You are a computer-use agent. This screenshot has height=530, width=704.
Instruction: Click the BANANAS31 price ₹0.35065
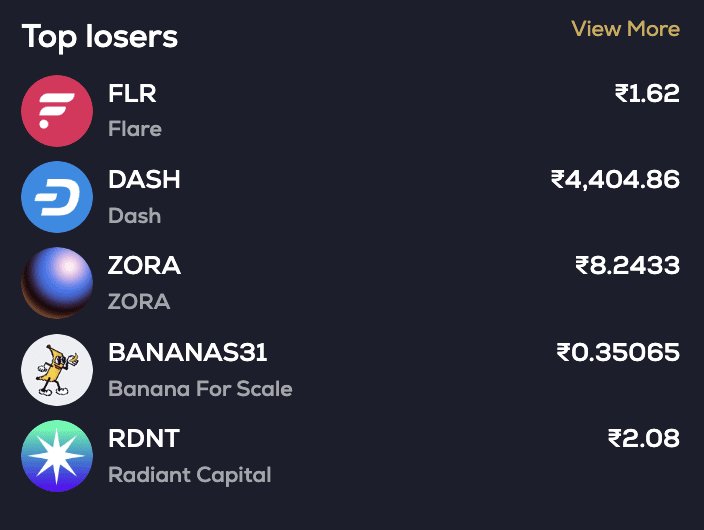click(618, 352)
